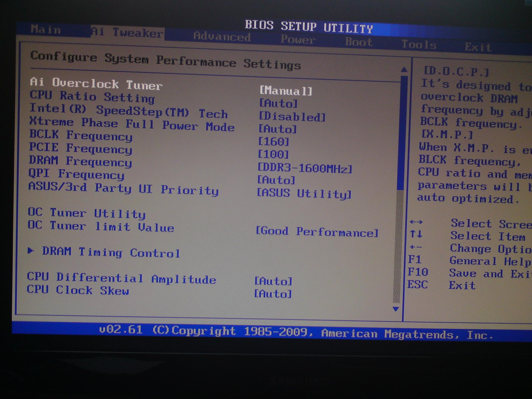
Task: Select the PCIE Frequency 100 field
Action: [273, 155]
